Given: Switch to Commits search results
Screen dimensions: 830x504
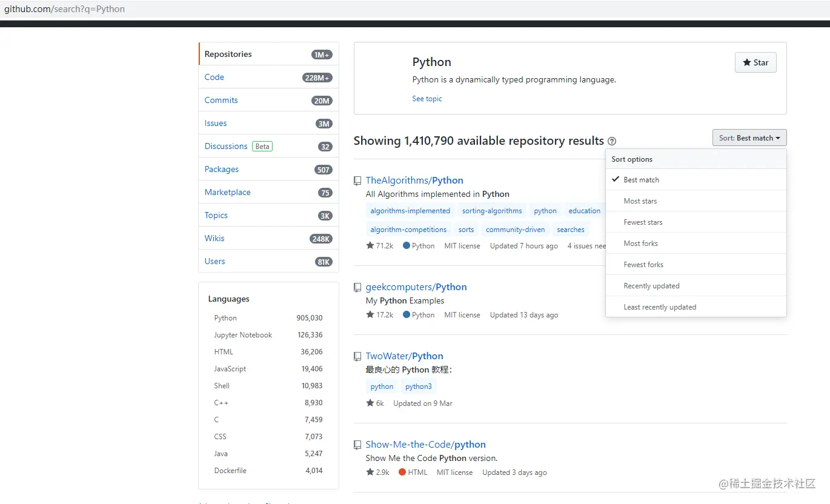Looking at the screenshot, I should pyautogui.click(x=268, y=100).
